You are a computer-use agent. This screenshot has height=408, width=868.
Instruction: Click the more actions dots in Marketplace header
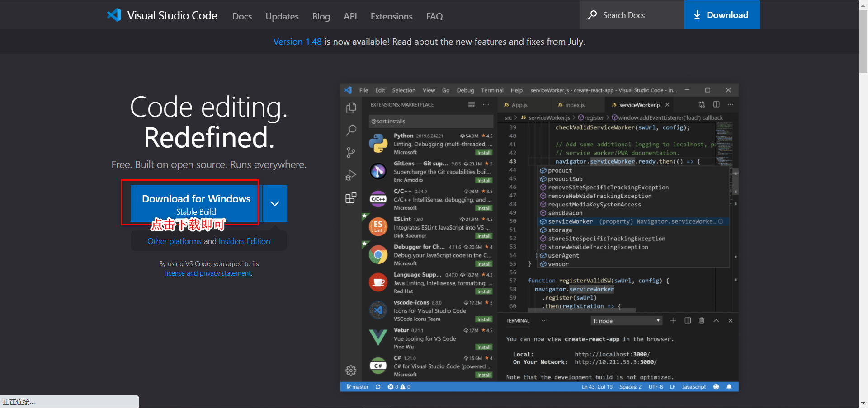pyautogui.click(x=486, y=104)
